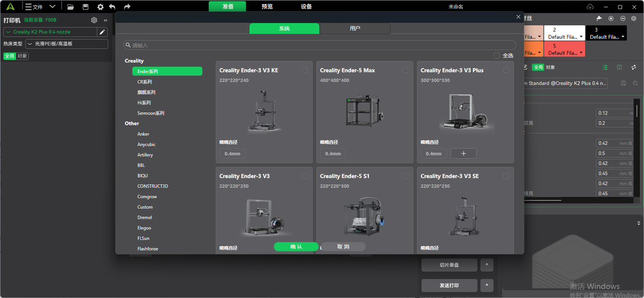Click 0.4mm nozzle on Ender-5 Max
The height and width of the screenshot is (298, 644).
click(333, 154)
